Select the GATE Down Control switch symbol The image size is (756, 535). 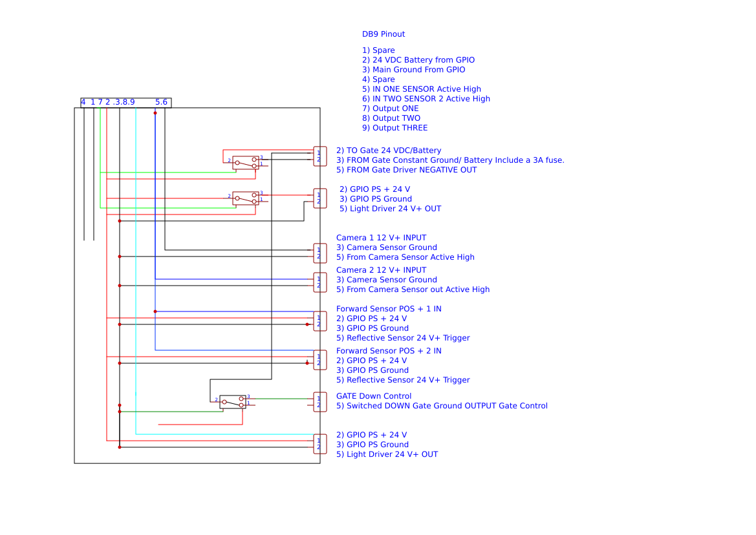pyautogui.click(x=233, y=401)
